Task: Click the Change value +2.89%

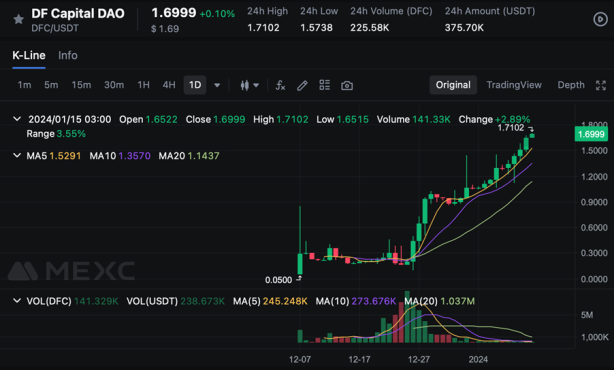Action: pyautogui.click(x=513, y=119)
